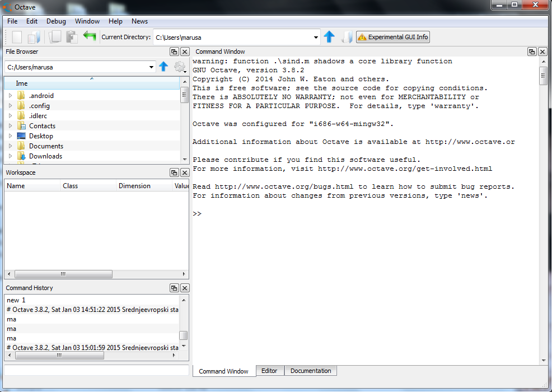
Task: Open File Browser path dropdown
Action: pos(152,67)
